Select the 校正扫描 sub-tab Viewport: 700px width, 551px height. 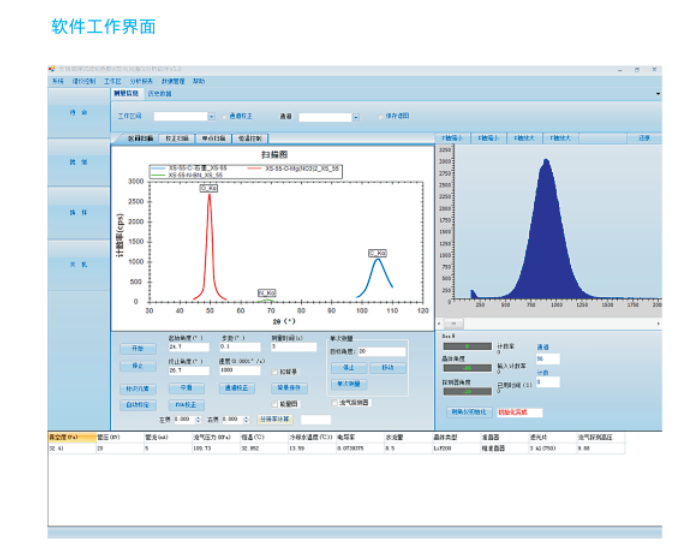tap(177, 138)
